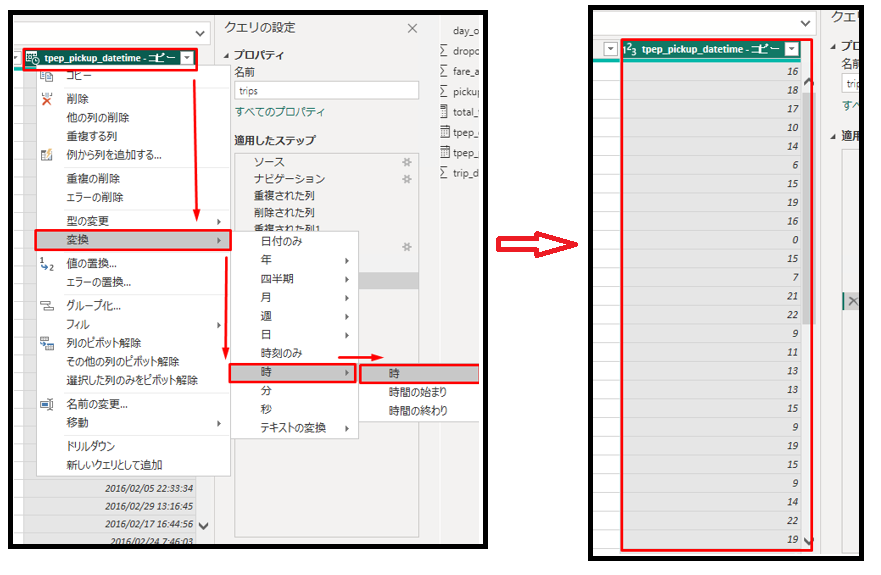Expand the formula bar chevron in left window

[x=200, y=33]
